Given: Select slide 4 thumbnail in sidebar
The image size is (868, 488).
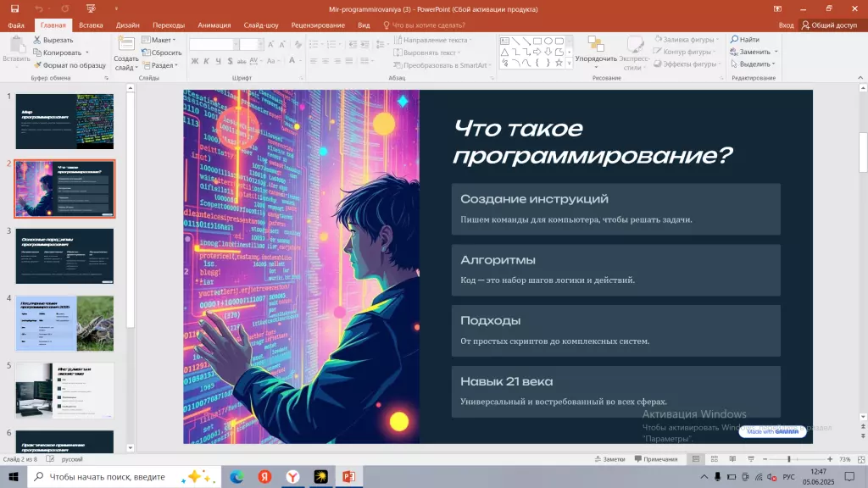Looking at the screenshot, I should coord(64,324).
